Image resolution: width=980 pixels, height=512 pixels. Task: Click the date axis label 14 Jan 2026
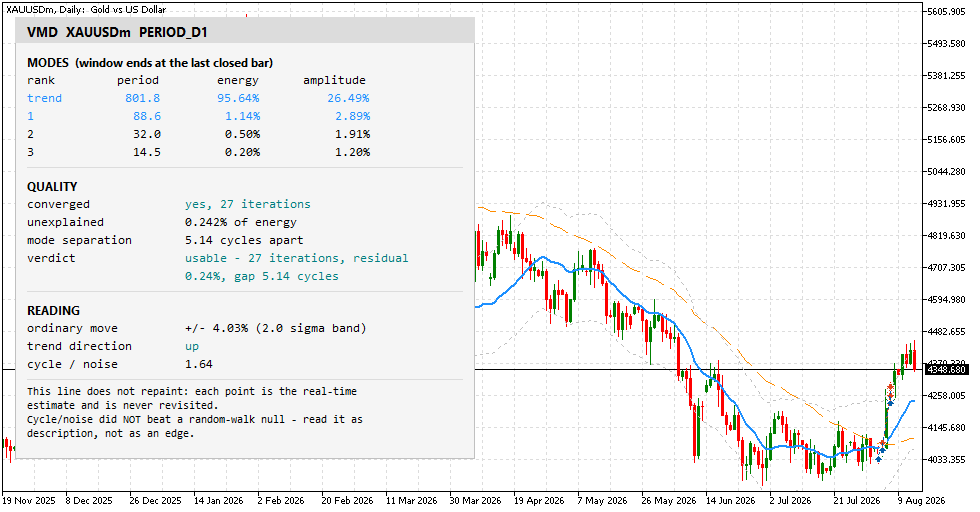218,501
